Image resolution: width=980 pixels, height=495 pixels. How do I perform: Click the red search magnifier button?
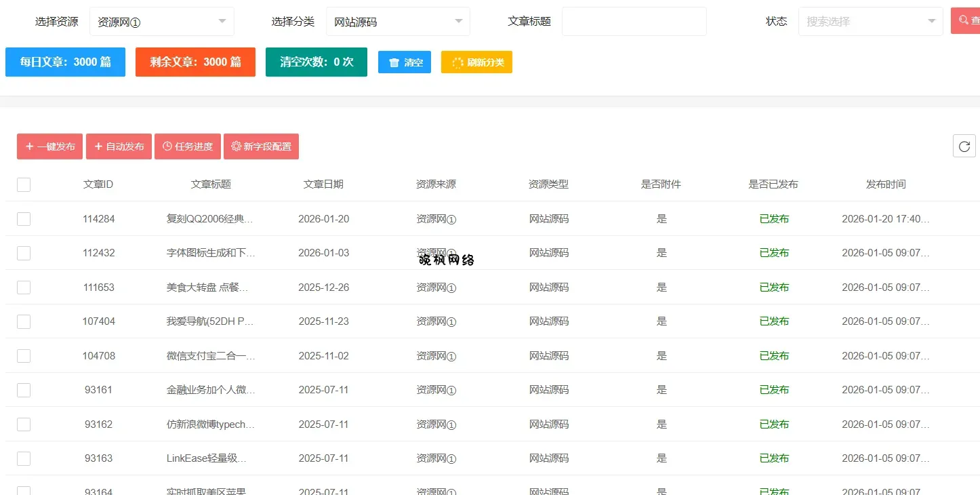pos(966,21)
